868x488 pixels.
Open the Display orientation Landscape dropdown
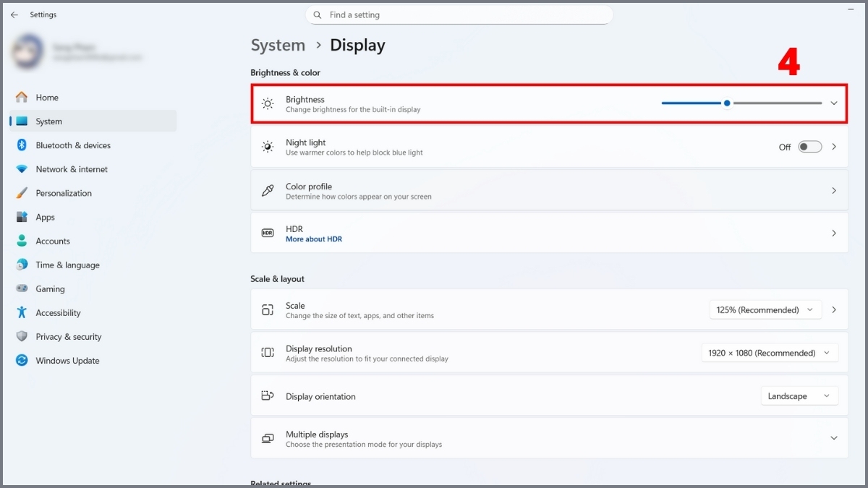coord(799,396)
